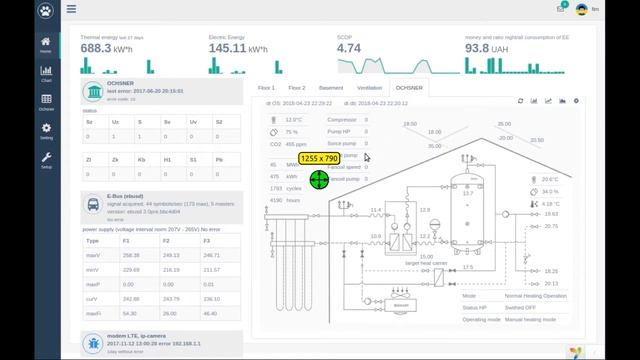Switch to the Floor 2 tab
The image size is (640, 360).
click(x=297, y=88)
